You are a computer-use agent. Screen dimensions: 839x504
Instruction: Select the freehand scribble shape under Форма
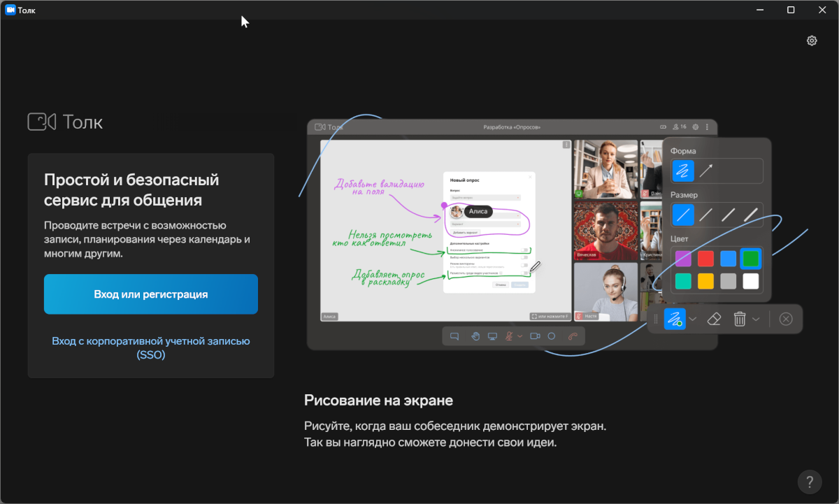click(x=683, y=171)
